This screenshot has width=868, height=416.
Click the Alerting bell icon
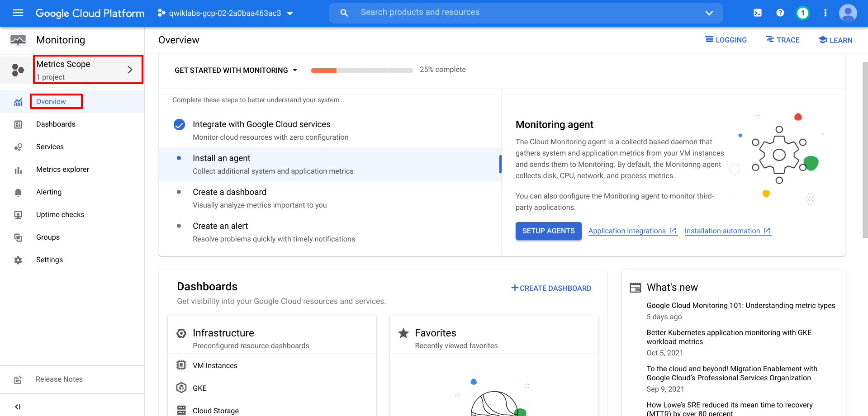[x=18, y=193]
